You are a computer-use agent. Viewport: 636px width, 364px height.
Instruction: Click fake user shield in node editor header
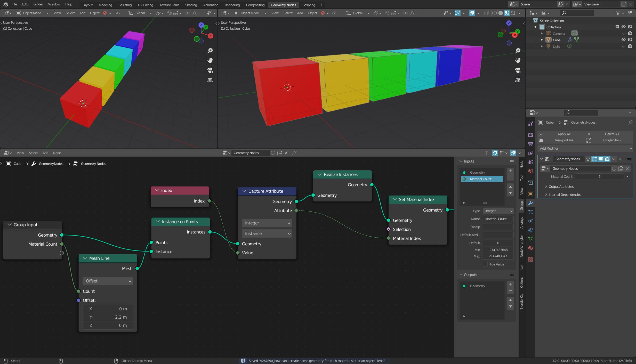point(273,153)
